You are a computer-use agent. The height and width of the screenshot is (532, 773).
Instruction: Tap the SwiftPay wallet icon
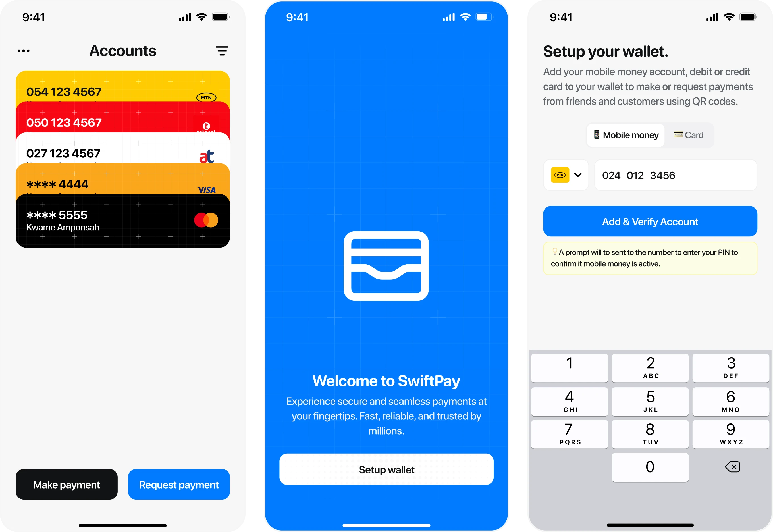tap(386, 266)
